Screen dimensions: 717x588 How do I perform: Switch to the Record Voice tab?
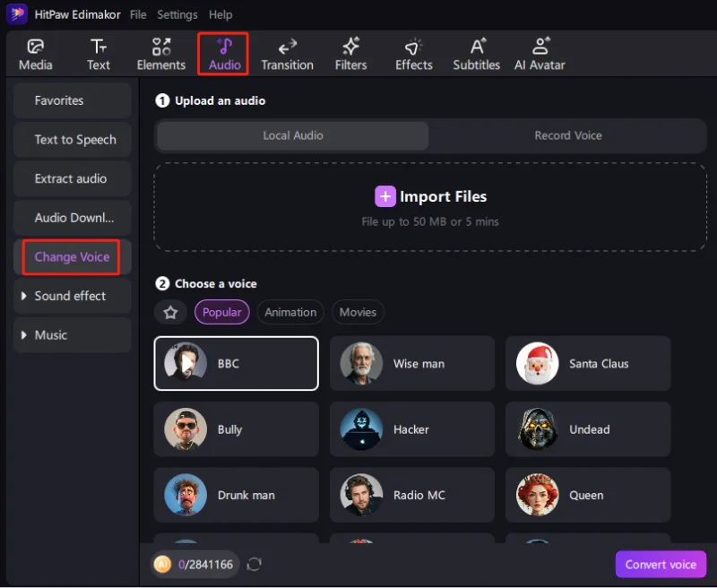[568, 135]
